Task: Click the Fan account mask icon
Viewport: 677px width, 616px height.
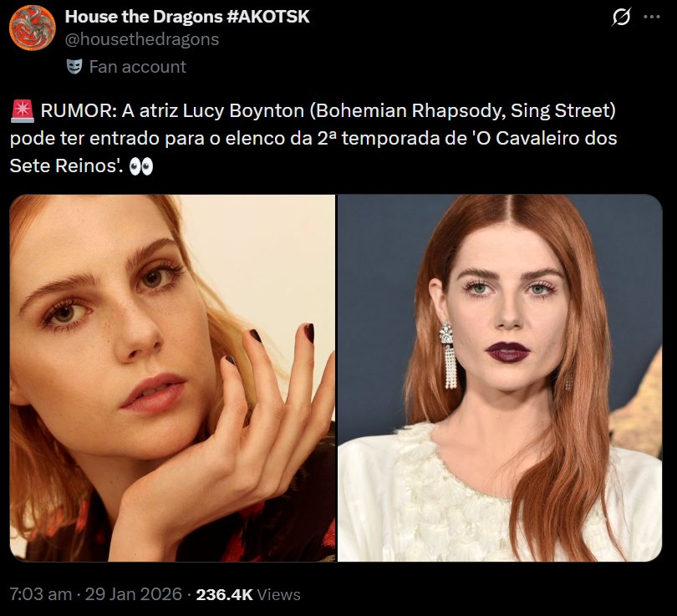Action: click(74, 67)
